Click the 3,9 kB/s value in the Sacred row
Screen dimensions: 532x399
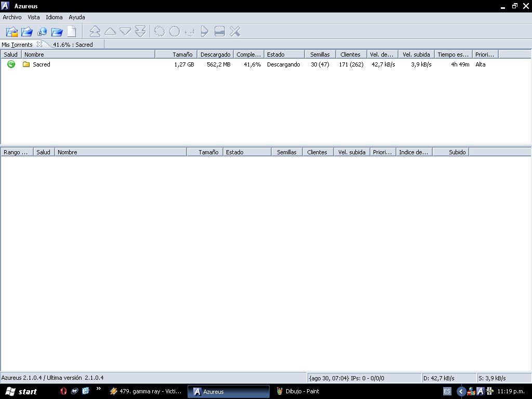point(421,64)
